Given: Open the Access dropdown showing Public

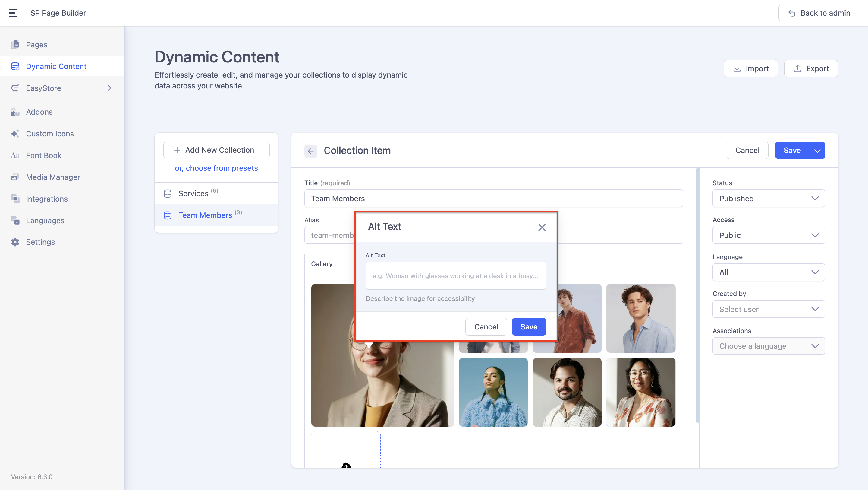Looking at the screenshot, I should (768, 235).
